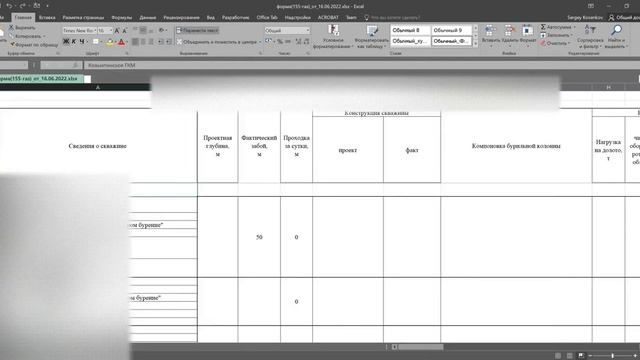Open text orientation options
The width and height of the screenshot is (640, 360).
click(162, 31)
